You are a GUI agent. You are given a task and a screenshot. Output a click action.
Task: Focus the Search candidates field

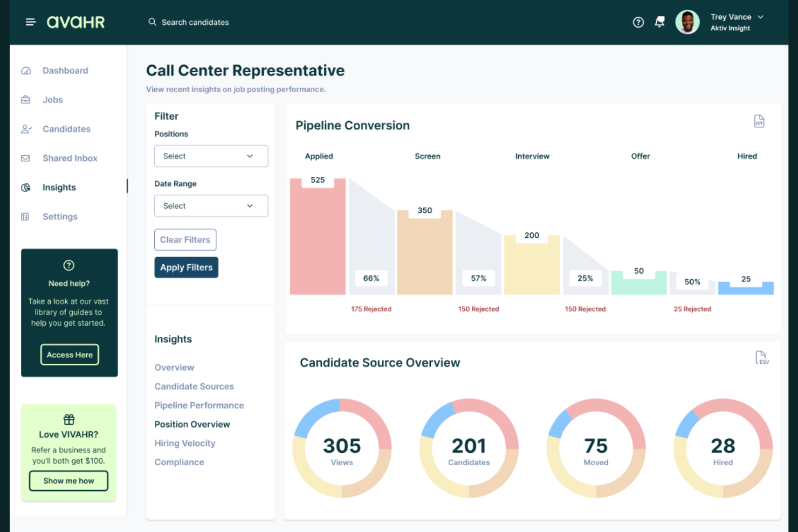tap(195, 22)
